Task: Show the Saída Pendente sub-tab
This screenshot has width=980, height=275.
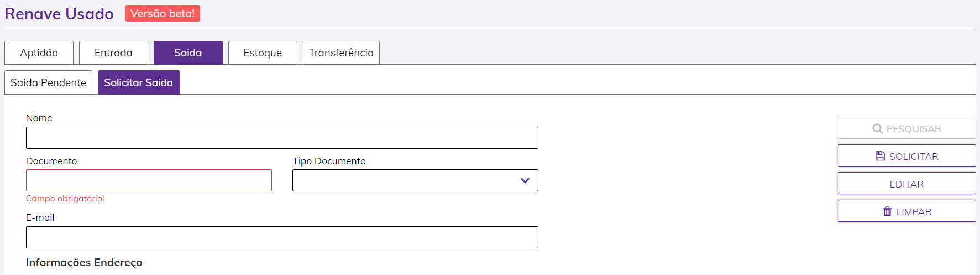Action: (x=48, y=82)
